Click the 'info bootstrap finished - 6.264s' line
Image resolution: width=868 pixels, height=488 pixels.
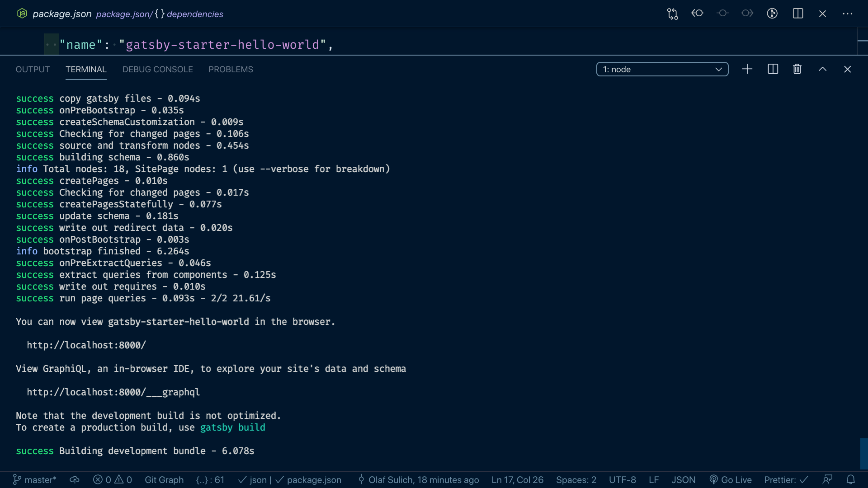tap(103, 251)
